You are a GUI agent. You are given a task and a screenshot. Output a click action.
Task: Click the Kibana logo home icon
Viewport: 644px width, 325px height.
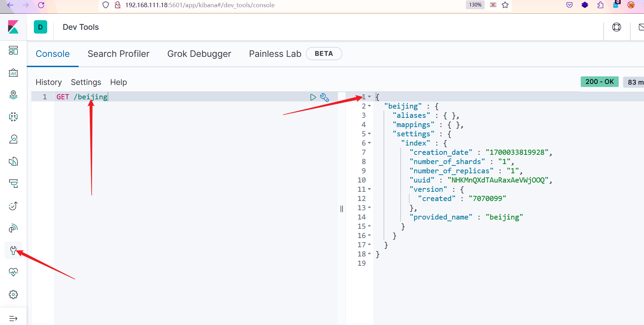click(x=13, y=27)
